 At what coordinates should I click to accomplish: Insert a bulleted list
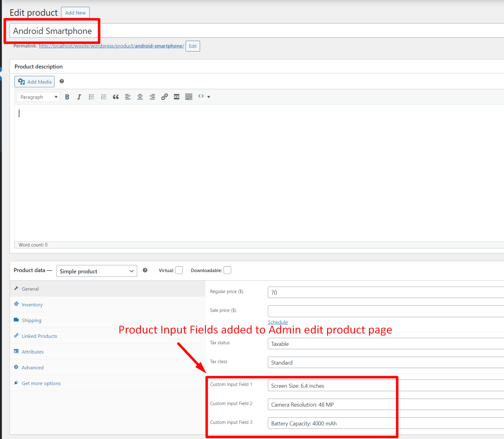(x=91, y=97)
